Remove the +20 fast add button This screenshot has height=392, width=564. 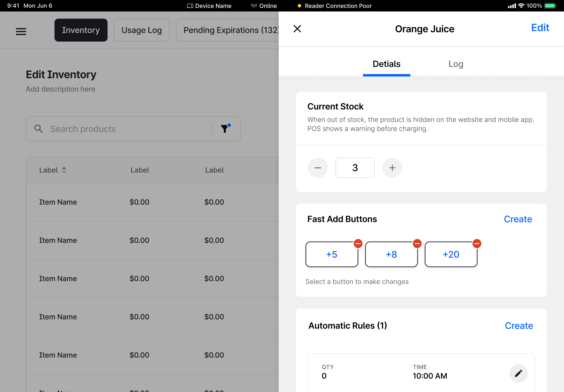(477, 244)
